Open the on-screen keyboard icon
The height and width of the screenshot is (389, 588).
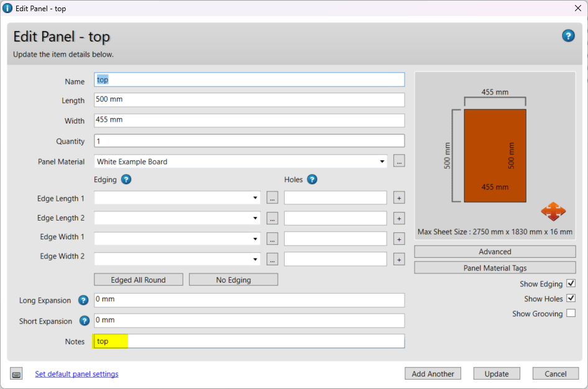(17, 374)
